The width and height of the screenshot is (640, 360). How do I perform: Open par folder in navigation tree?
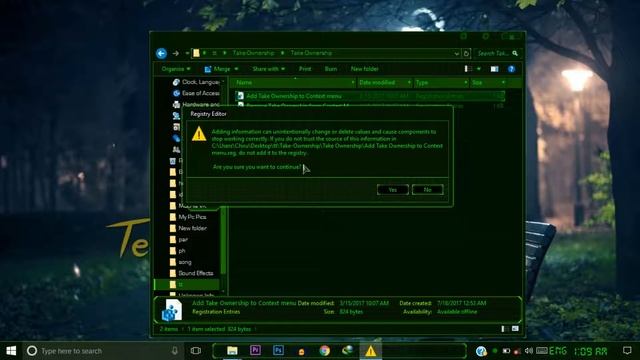(x=178, y=240)
